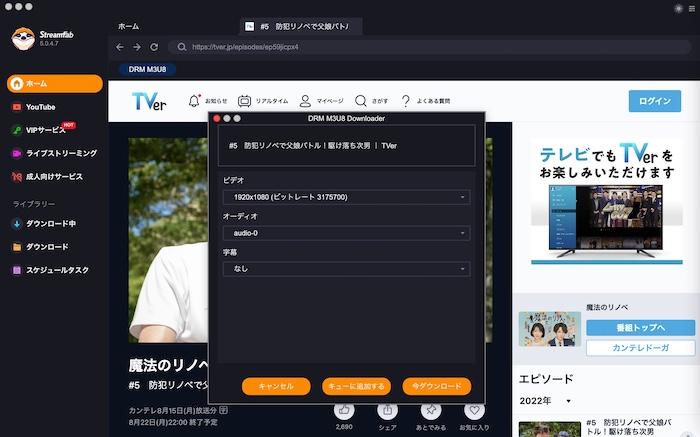Click the broadcast info icon beside 放送分
This screenshot has height=437, width=700.
click(224, 410)
